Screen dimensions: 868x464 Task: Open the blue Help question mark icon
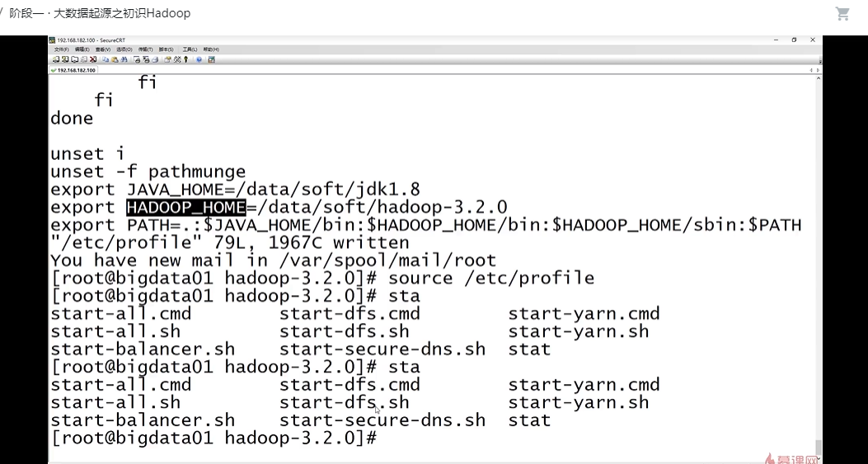coord(199,59)
